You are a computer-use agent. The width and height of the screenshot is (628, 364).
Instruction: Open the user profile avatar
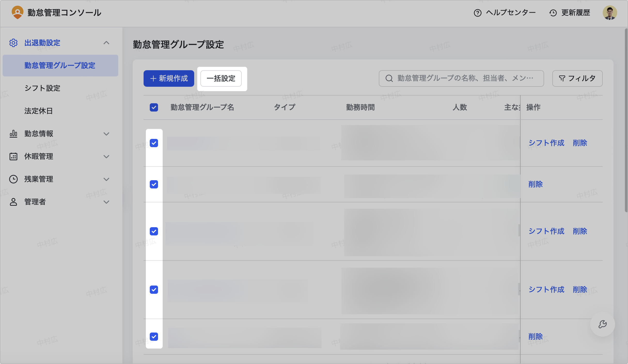coord(610,13)
